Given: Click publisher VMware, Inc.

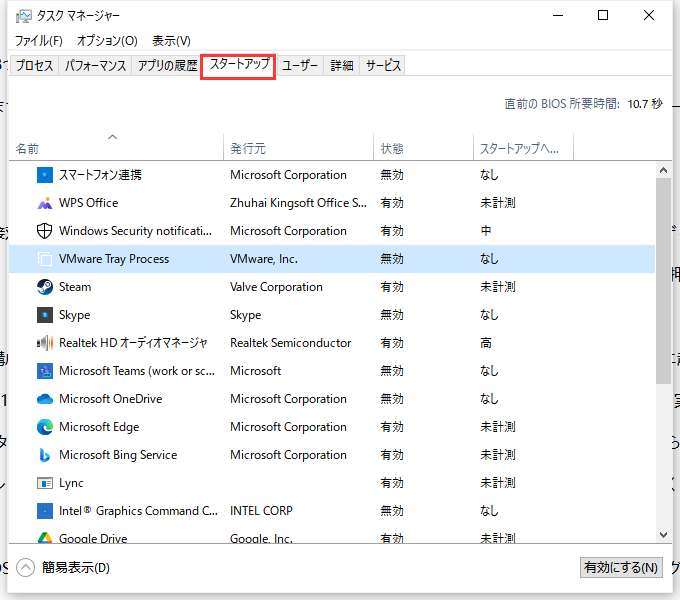Looking at the screenshot, I should pos(264,259).
